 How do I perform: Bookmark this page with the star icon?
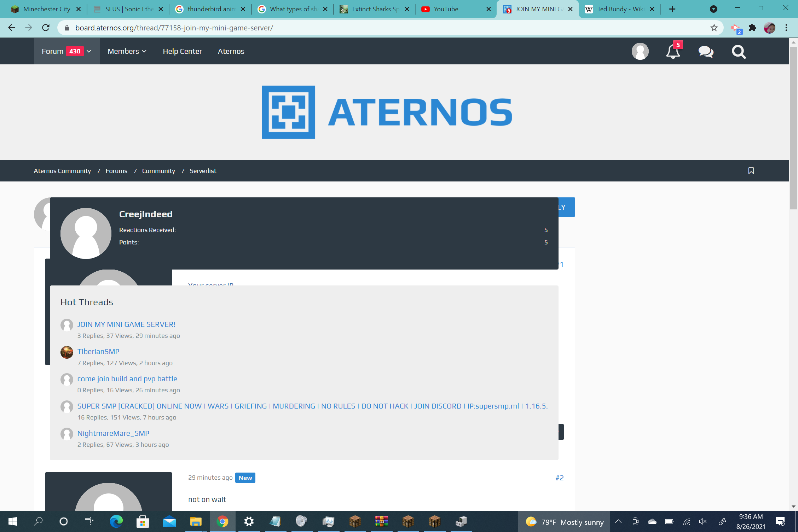(x=714, y=28)
